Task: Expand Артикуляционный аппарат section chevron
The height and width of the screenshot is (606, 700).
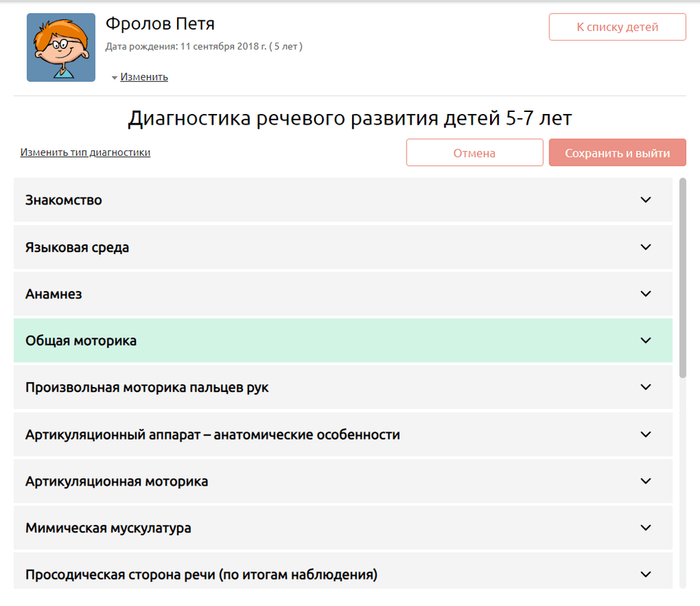Action: tap(645, 435)
